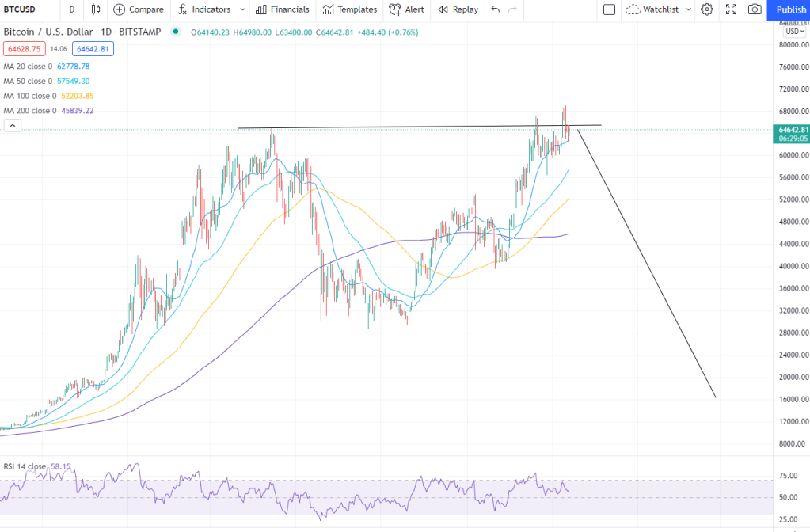Toggle the layout selection square
Viewport: 810px width, 532px height.
coord(609,9)
